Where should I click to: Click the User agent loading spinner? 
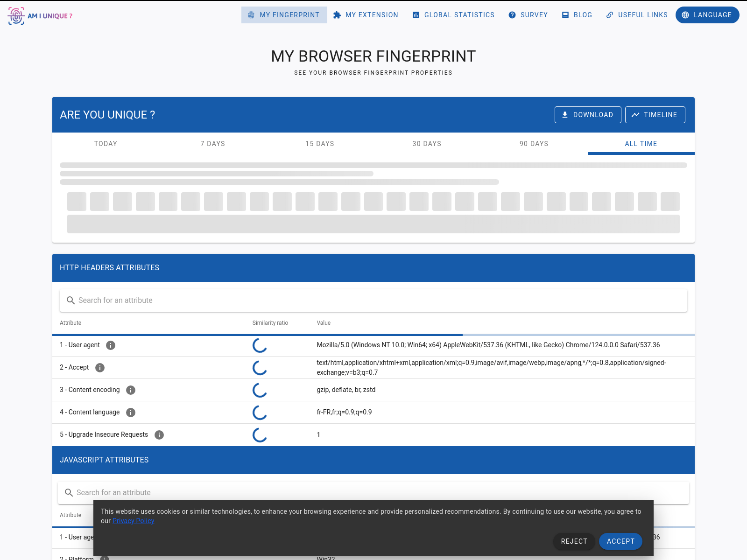260,345
